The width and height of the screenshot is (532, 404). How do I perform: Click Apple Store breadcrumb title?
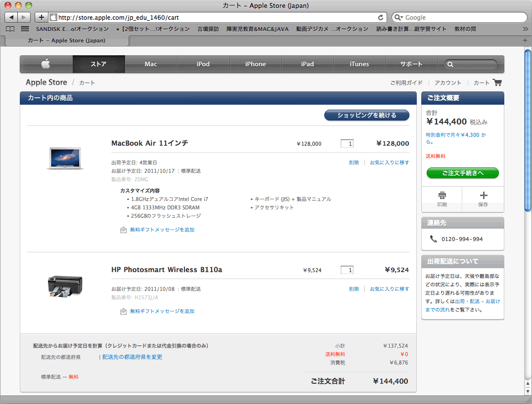click(46, 82)
